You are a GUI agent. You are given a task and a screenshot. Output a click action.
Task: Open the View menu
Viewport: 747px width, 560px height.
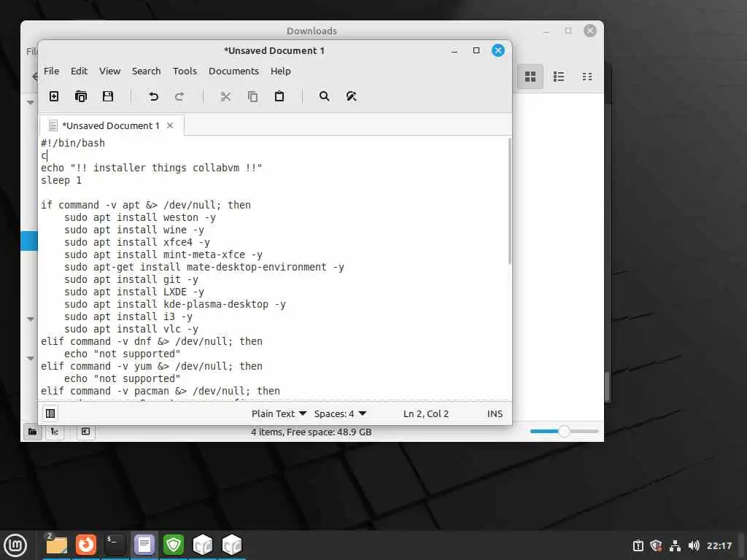coord(109,71)
